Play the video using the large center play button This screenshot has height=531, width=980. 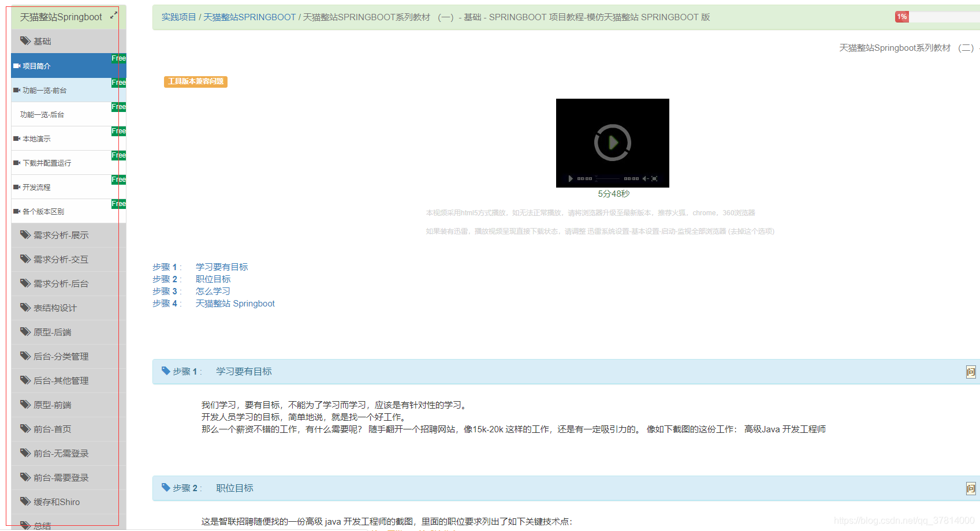[613, 142]
